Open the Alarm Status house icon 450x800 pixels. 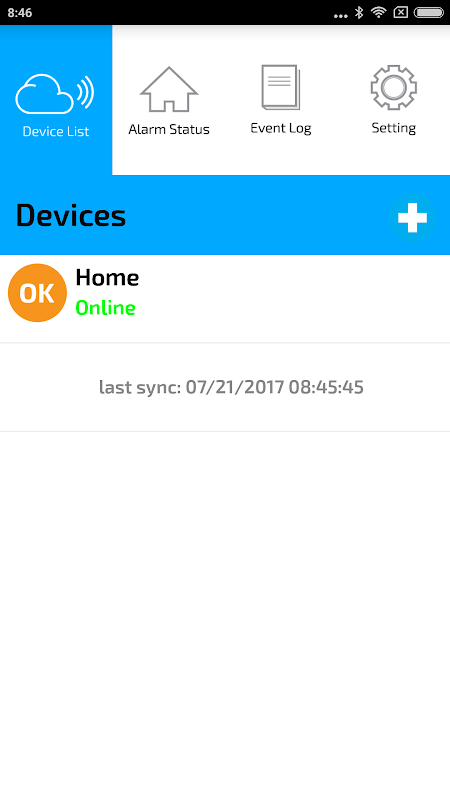pos(169,89)
